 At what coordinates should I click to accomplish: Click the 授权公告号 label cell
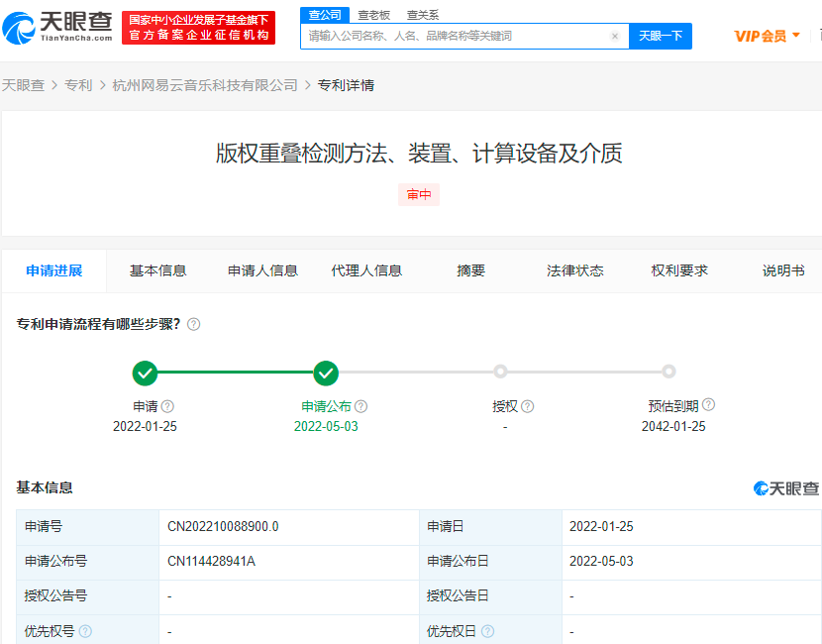click(x=87, y=596)
